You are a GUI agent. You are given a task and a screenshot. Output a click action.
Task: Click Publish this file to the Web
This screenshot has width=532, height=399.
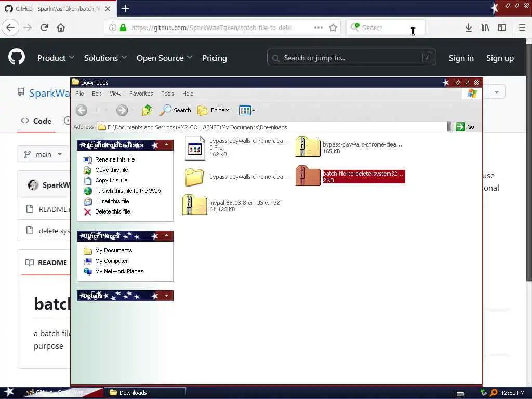tap(128, 191)
